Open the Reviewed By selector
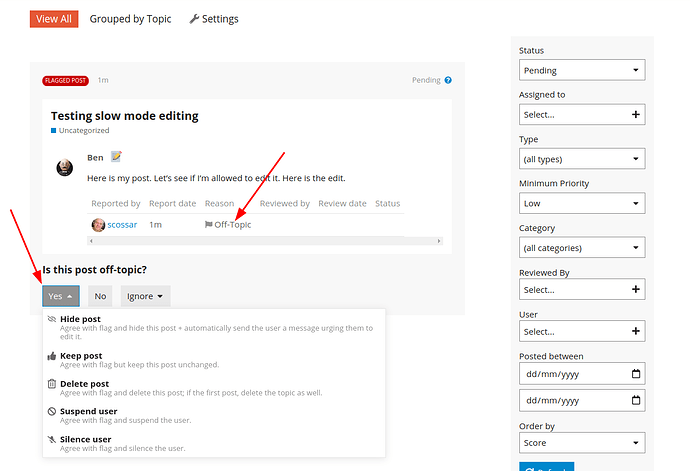690x471 pixels. (582, 289)
